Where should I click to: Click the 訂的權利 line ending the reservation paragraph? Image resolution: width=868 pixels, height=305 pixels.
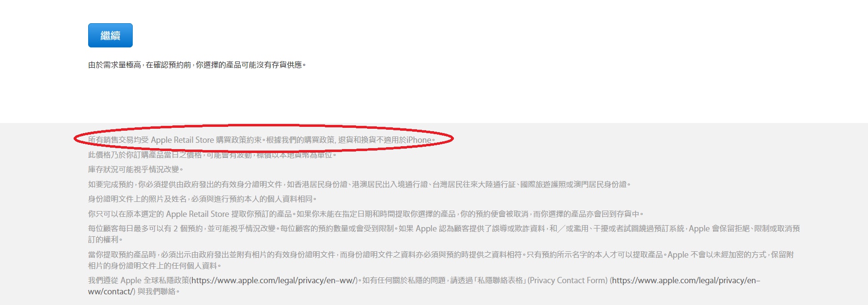(105, 240)
